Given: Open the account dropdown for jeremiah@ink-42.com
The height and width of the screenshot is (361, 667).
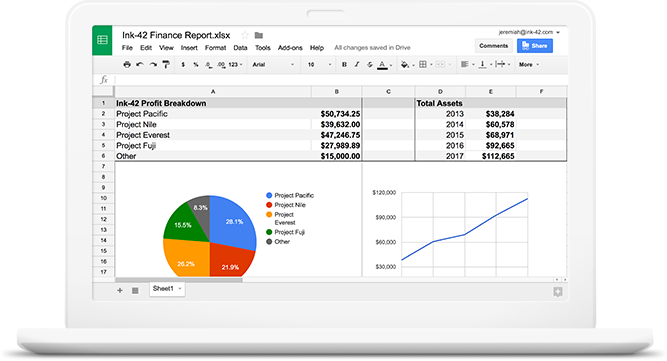Looking at the screenshot, I should [529, 32].
